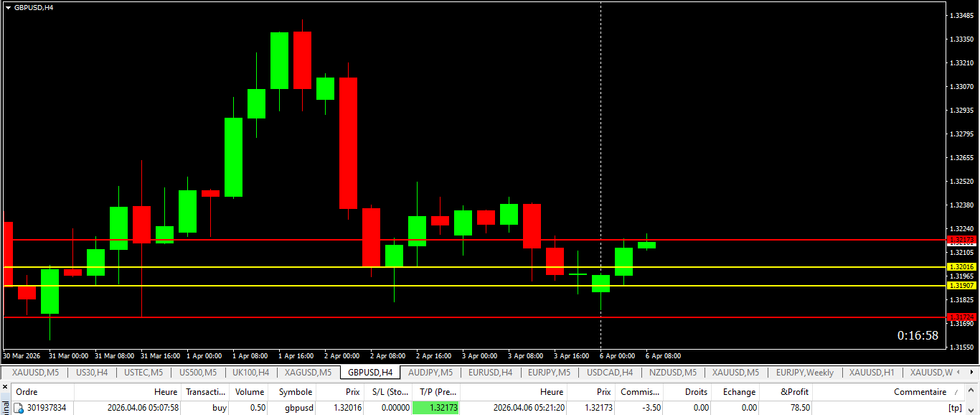Open the EURJPY,Weekly chart tab
Viewport: 980px width, 415px height.
tap(805, 373)
